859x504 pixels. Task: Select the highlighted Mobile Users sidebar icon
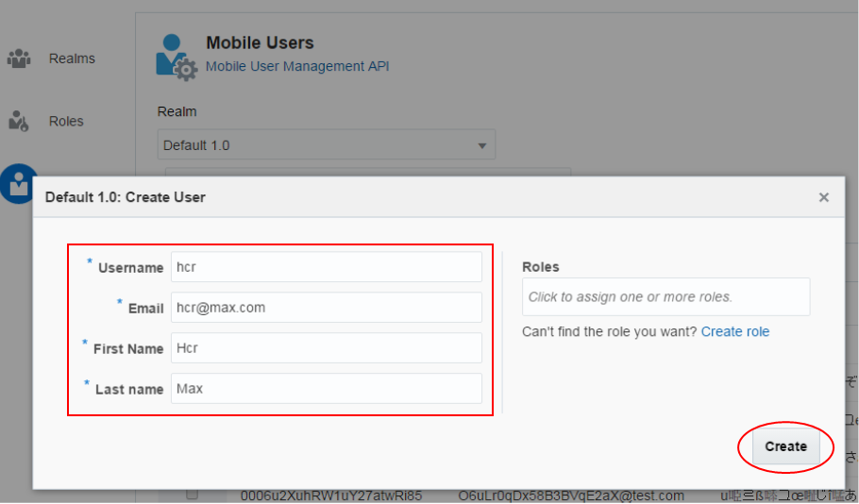click(x=19, y=184)
